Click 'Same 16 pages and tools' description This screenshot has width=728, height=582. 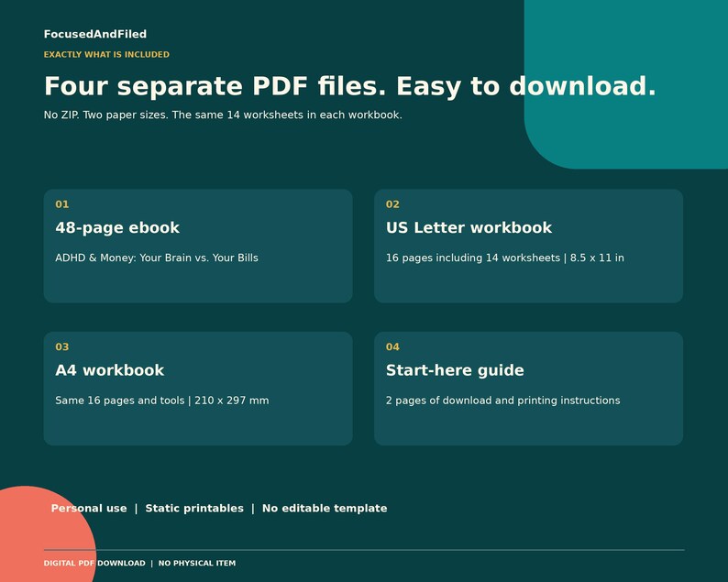(162, 400)
